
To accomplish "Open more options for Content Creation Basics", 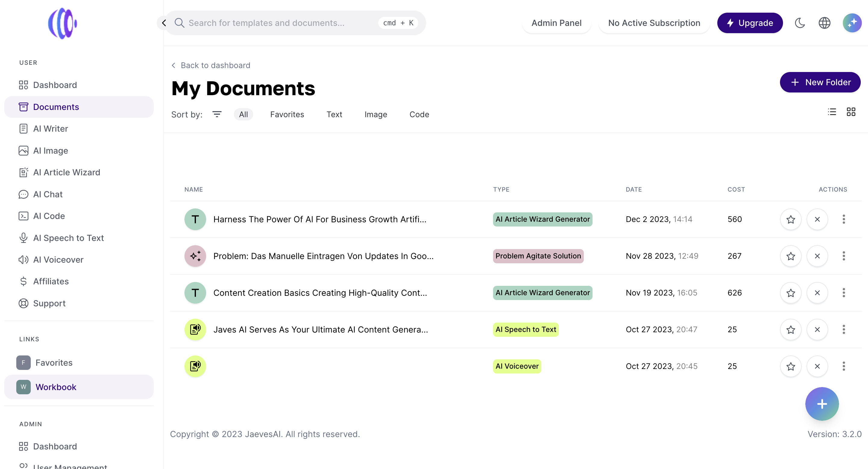I will point(844,292).
